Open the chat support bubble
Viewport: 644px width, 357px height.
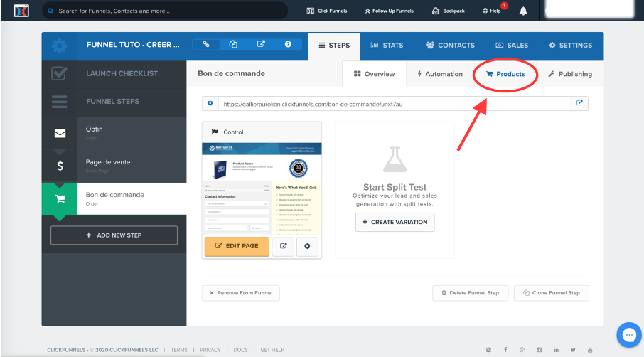629,335
